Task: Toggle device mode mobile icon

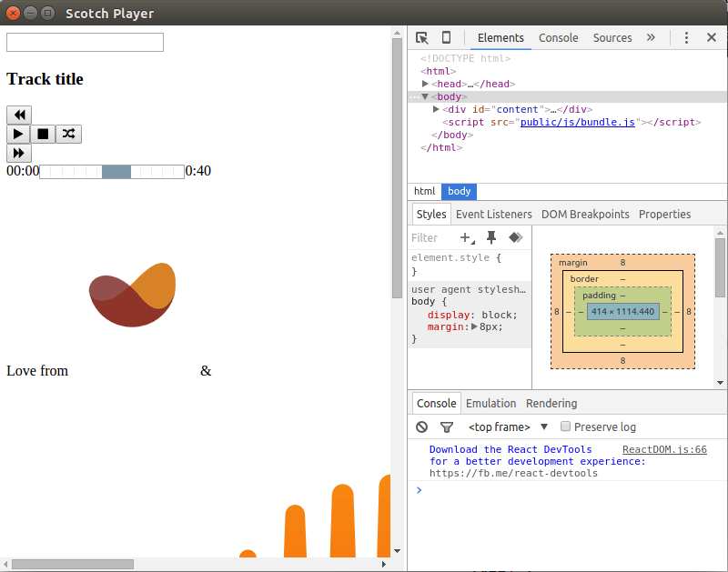Action: click(446, 37)
